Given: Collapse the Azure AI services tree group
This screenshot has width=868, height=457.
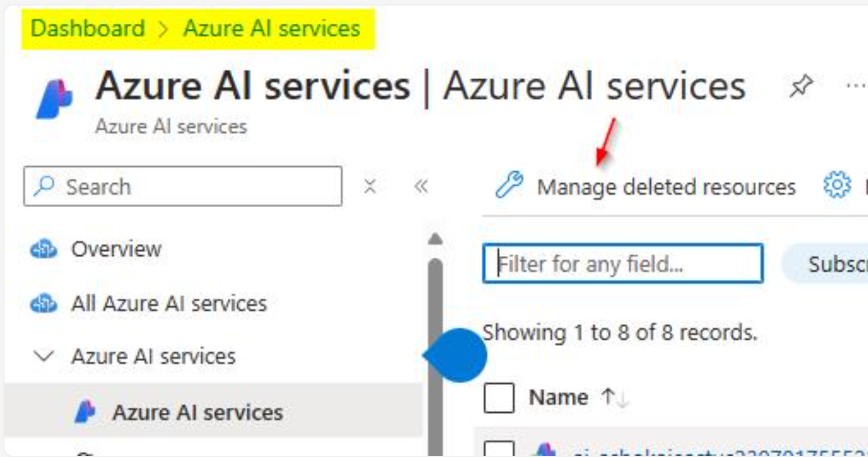Looking at the screenshot, I should pyautogui.click(x=43, y=356).
